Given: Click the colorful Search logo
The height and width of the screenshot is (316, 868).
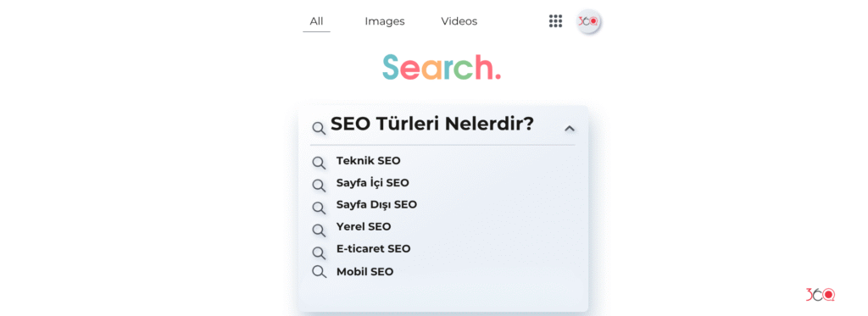Looking at the screenshot, I should click(x=442, y=68).
